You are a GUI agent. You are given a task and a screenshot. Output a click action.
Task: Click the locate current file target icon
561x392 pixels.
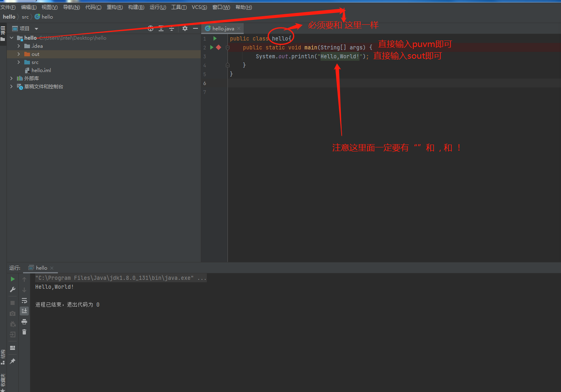[x=151, y=28]
